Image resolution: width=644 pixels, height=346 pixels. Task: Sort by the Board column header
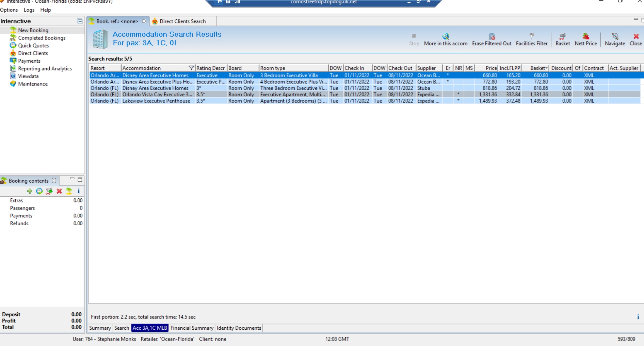(x=243, y=68)
